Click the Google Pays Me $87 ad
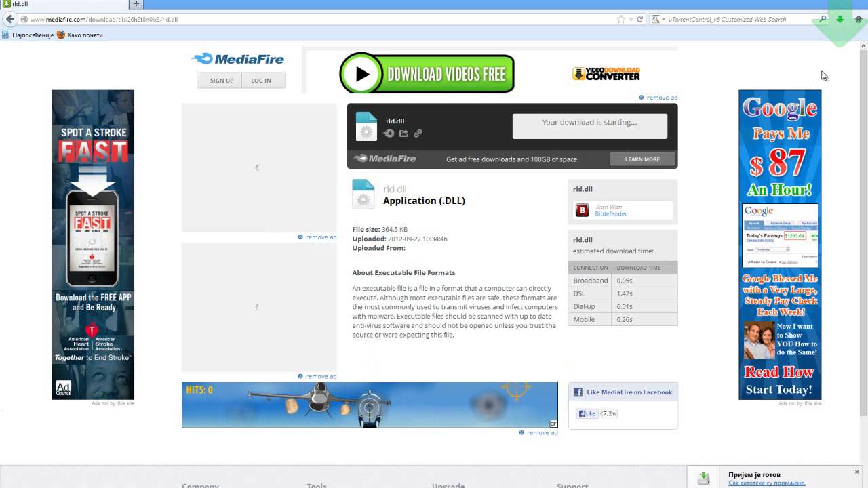This screenshot has width=868, height=488. coord(780,245)
